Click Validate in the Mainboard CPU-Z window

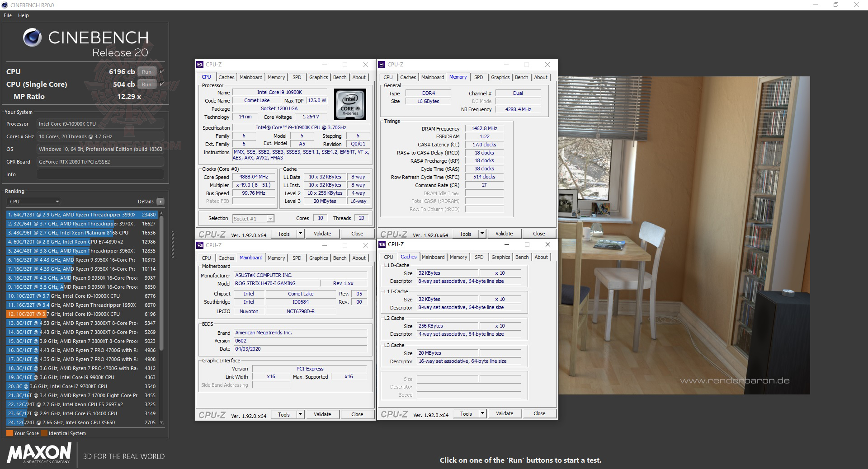(x=322, y=414)
